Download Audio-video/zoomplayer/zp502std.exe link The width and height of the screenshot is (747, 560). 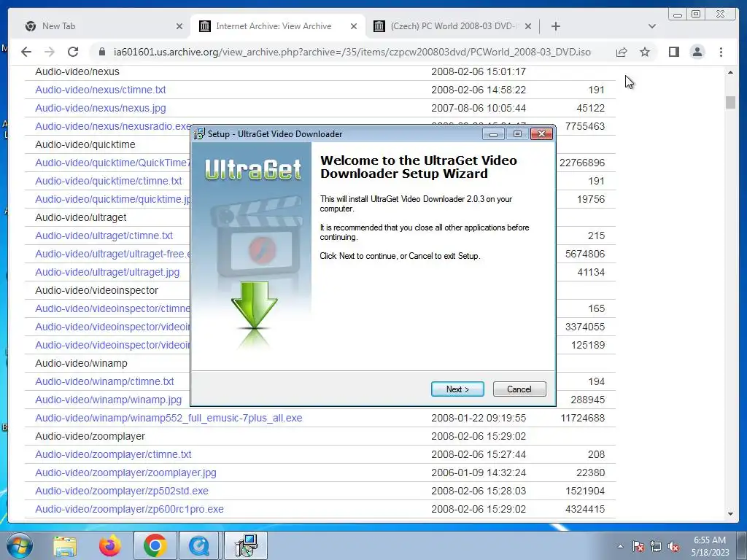122,491
